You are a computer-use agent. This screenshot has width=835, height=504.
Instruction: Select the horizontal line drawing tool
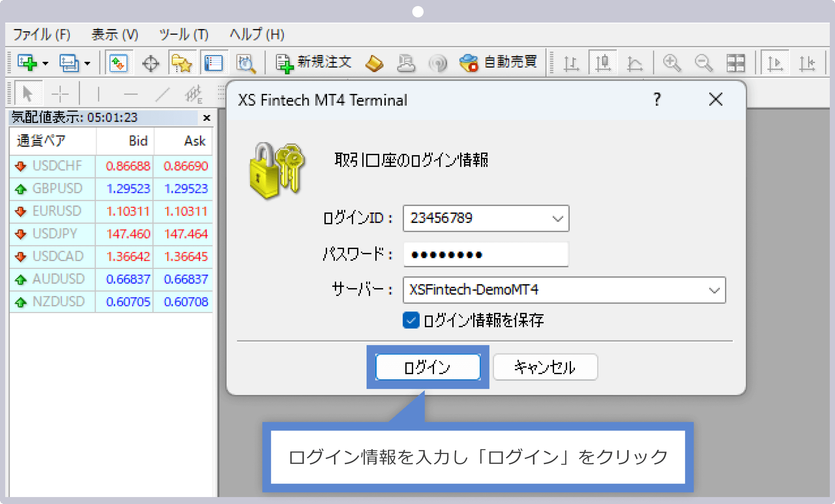click(130, 93)
